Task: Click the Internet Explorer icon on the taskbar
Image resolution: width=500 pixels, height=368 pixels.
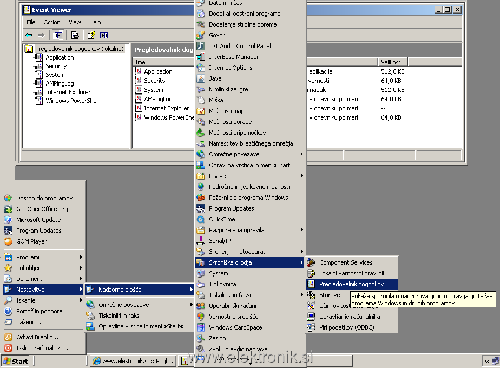Action: (x=97, y=361)
